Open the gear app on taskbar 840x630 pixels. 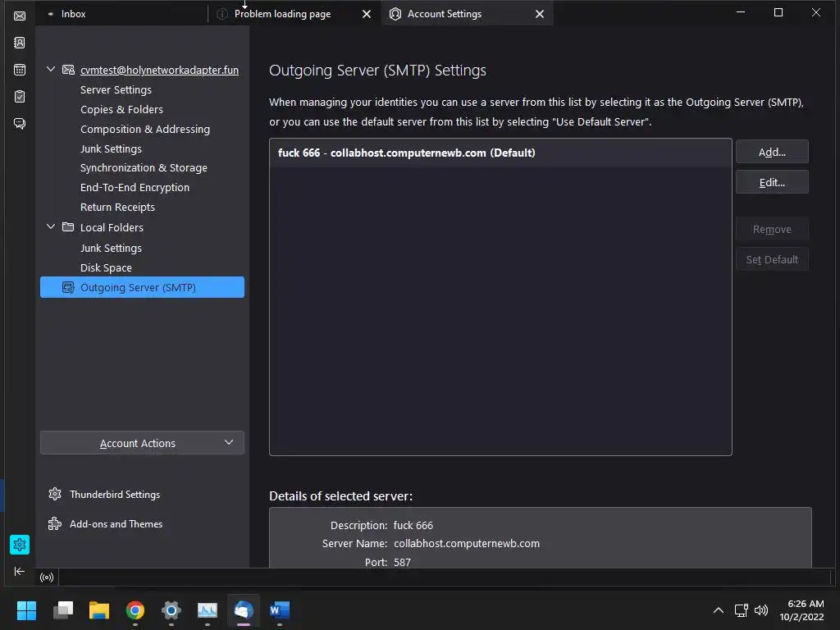pos(171,610)
